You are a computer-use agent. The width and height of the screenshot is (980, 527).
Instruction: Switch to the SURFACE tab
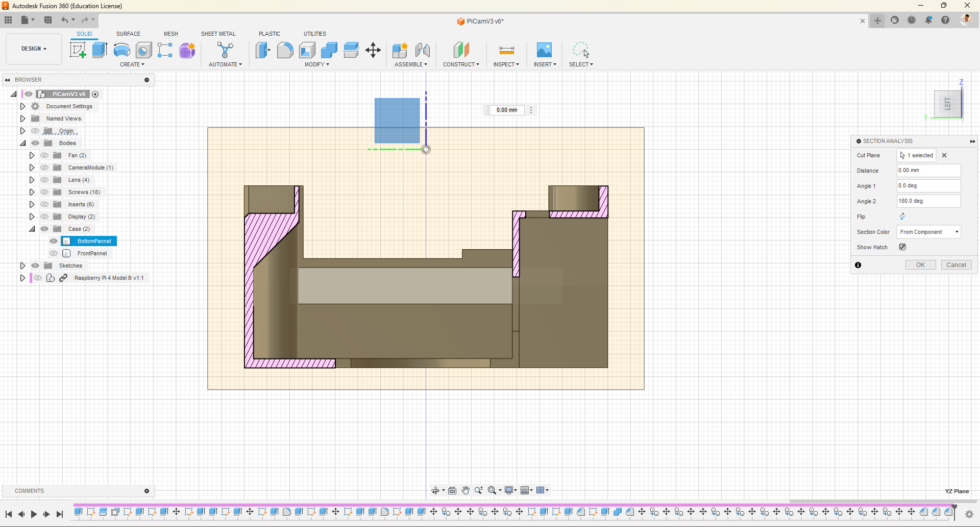point(128,34)
